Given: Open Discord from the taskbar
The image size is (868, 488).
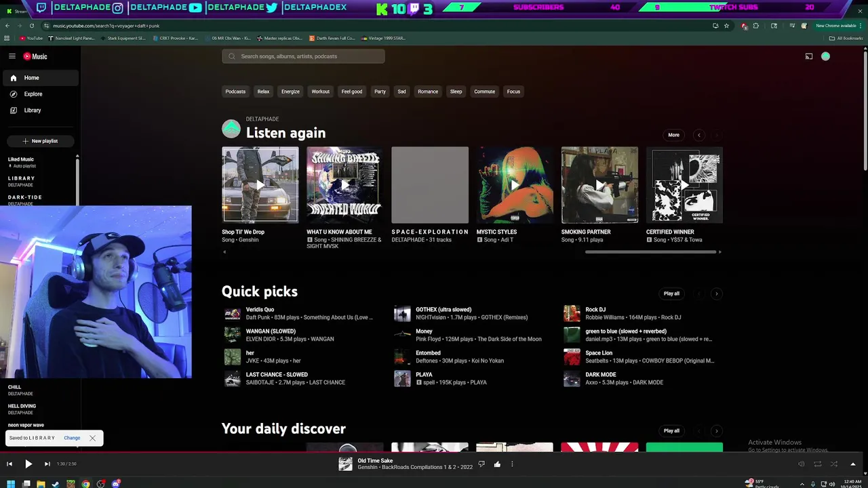Looking at the screenshot, I should coord(115,484).
